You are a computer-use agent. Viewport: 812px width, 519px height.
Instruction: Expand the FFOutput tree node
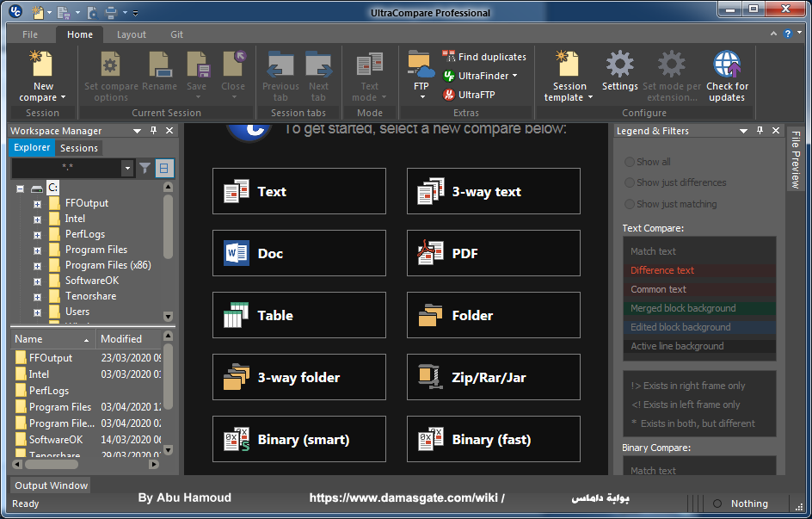(x=37, y=204)
